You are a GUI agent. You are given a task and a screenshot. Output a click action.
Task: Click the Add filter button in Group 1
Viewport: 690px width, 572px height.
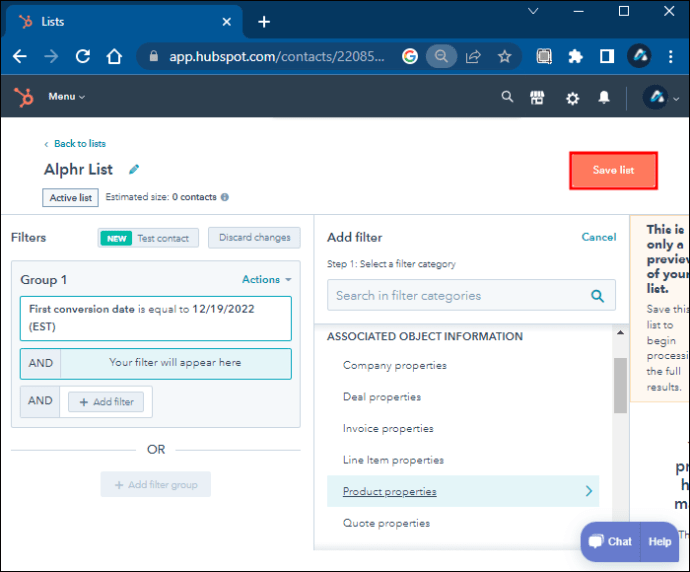tap(106, 402)
